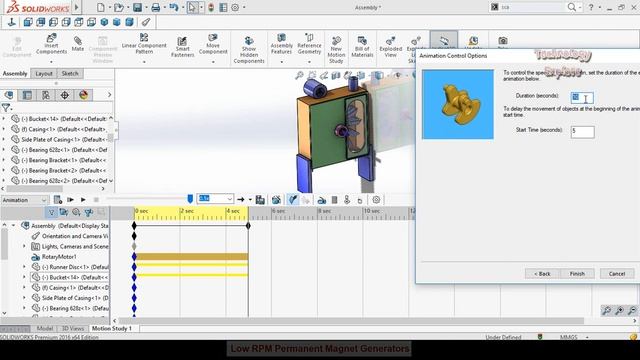Click the Mate tool
Image resolution: width=640 pixels, height=360 pixels.
tap(78, 44)
